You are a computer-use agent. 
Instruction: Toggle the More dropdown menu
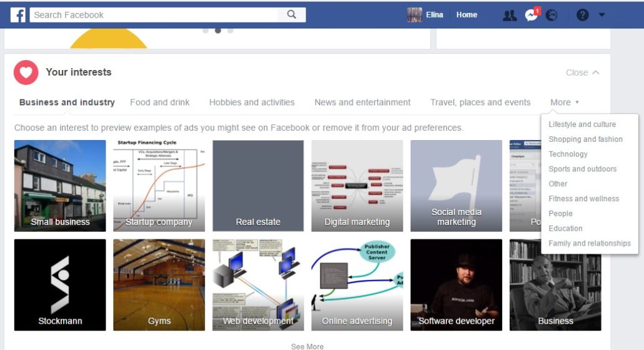[565, 102]
